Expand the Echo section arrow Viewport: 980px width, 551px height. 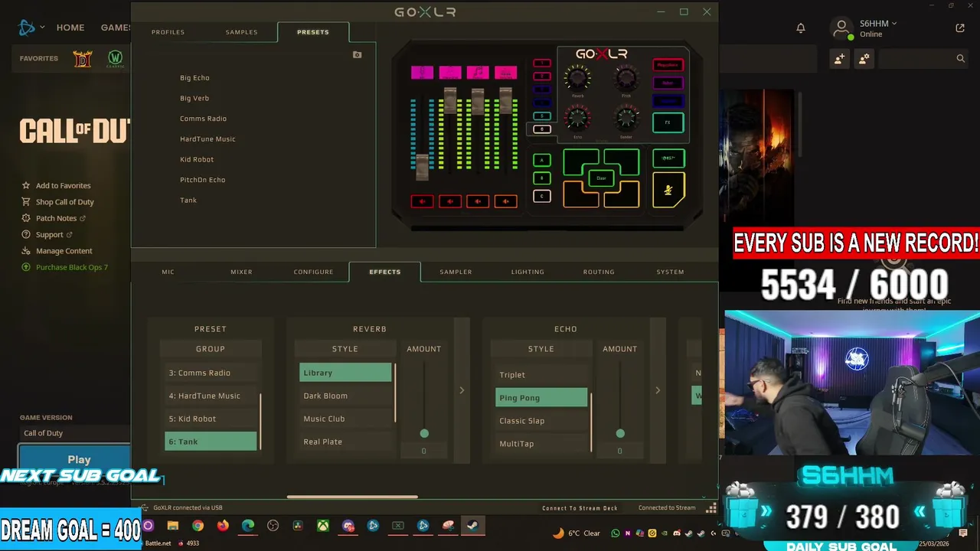(x=658, y=390)
